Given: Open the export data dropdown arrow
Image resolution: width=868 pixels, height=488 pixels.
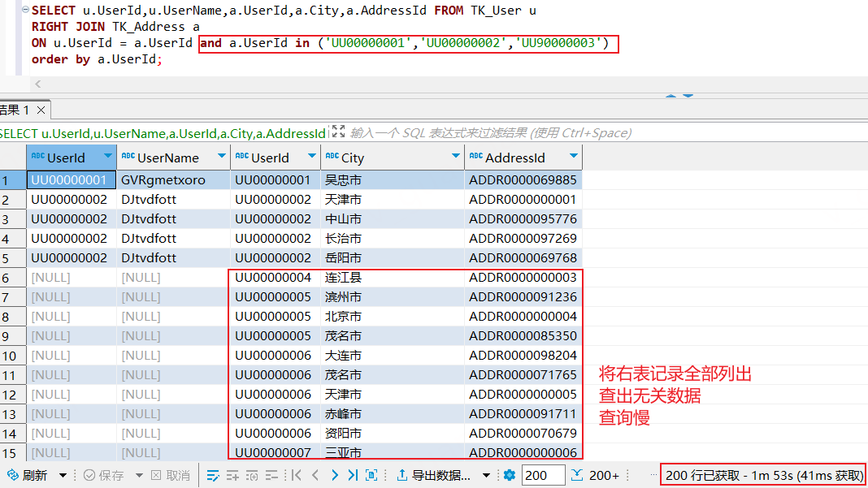Looking at the screenshot, I should 487,475.
